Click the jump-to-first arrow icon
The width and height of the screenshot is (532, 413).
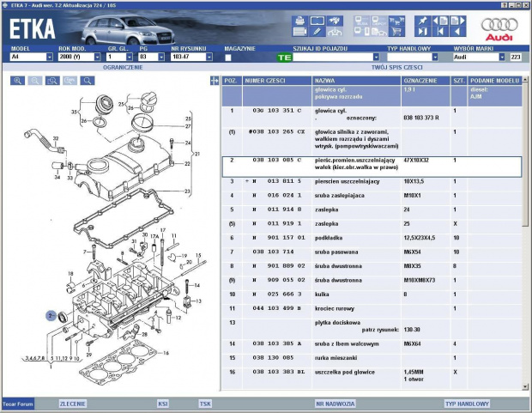click(x=440, y=32)
